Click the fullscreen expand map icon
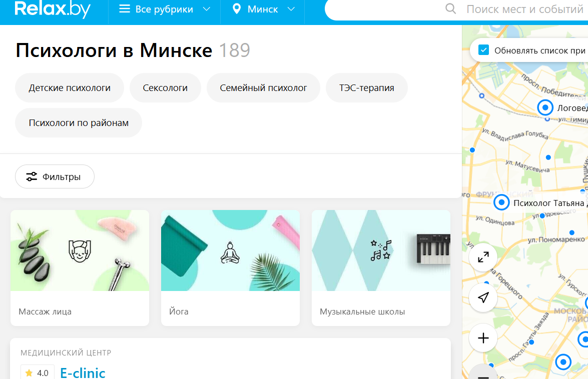The width and height of the screenshot is (588, 379). coord(483,257)
